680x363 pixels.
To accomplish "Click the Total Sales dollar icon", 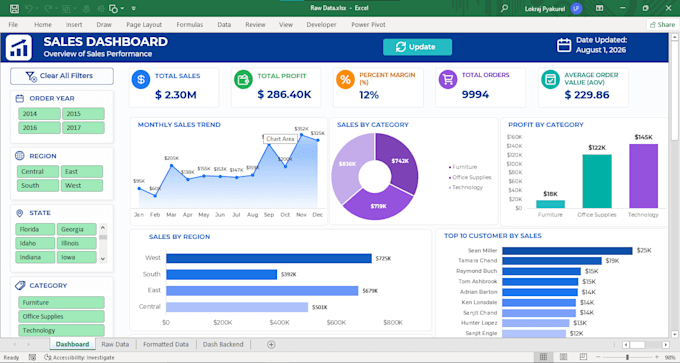I will coord(141,80).
